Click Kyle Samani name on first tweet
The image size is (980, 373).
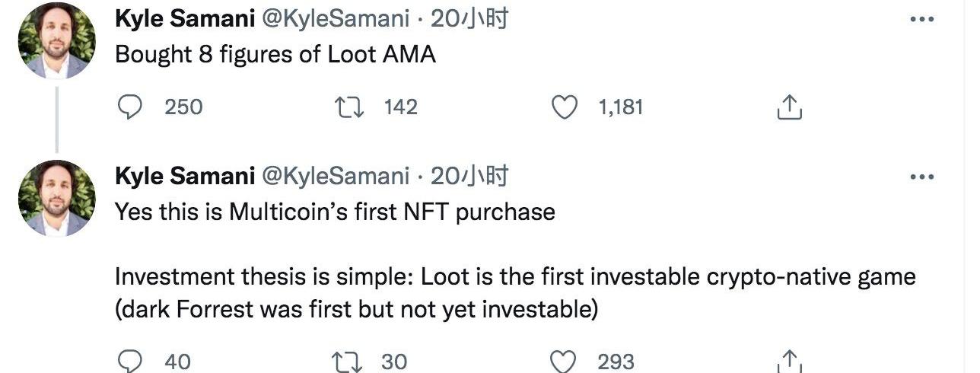click(185, 19)
